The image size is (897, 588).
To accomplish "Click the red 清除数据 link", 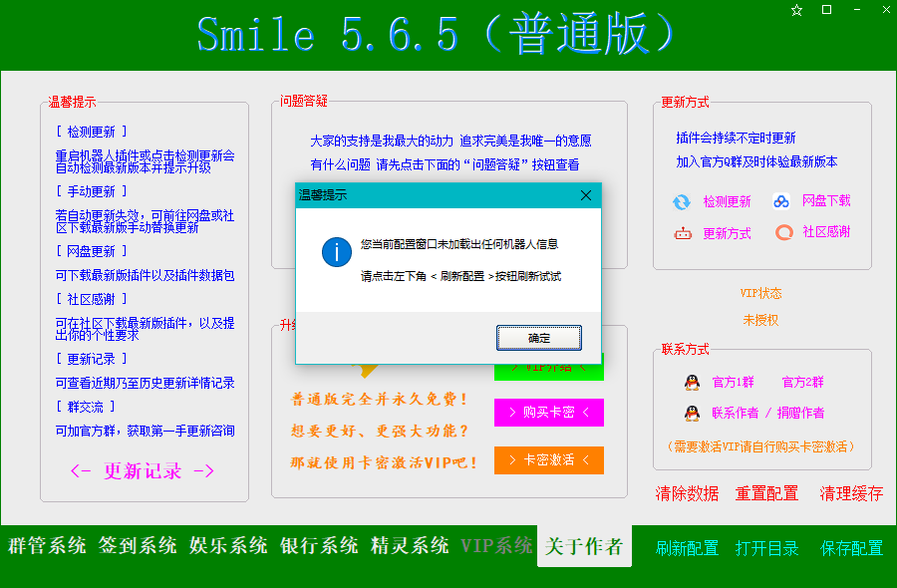I will coord(687,493).
